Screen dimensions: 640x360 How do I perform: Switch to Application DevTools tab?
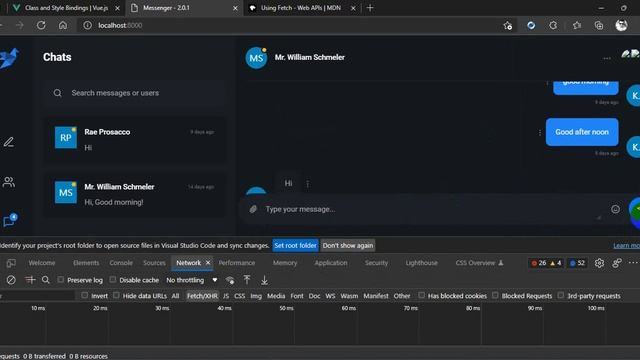point(331,263)
